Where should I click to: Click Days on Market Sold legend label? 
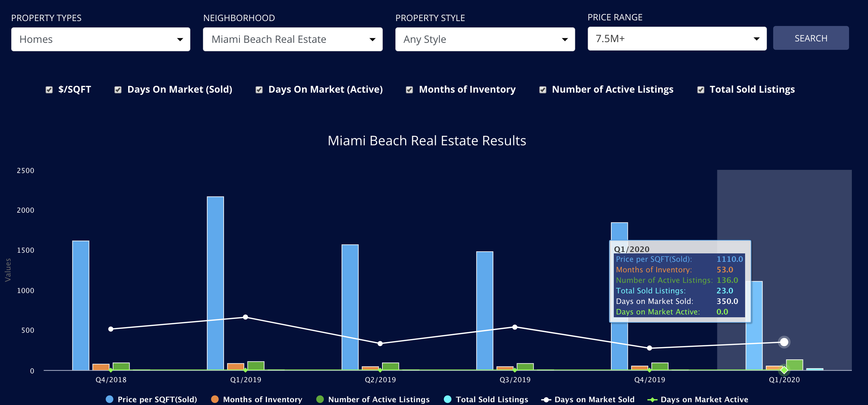point(594,399)
